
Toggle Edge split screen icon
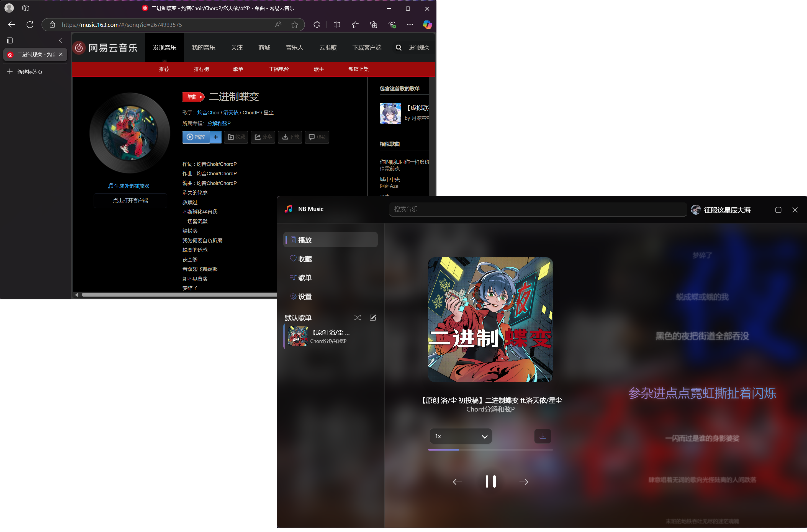pyautogui.click(x=337, y=24)
